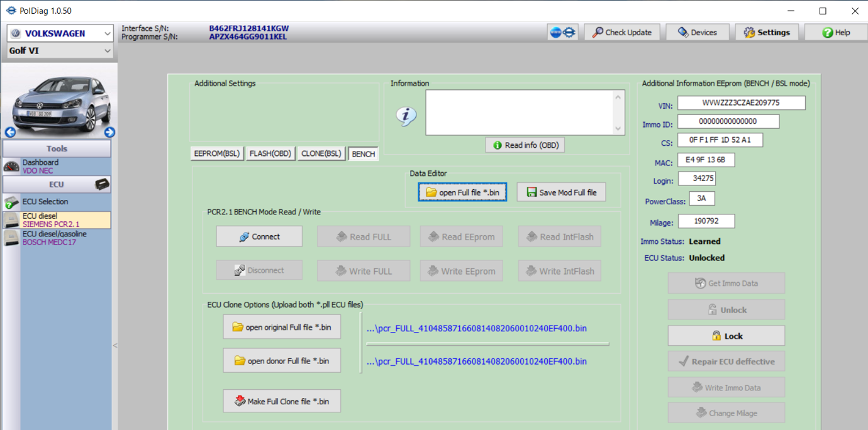Click the next car image arrow
The height and width of the screenshot is (430, 868).
(109, 132)
